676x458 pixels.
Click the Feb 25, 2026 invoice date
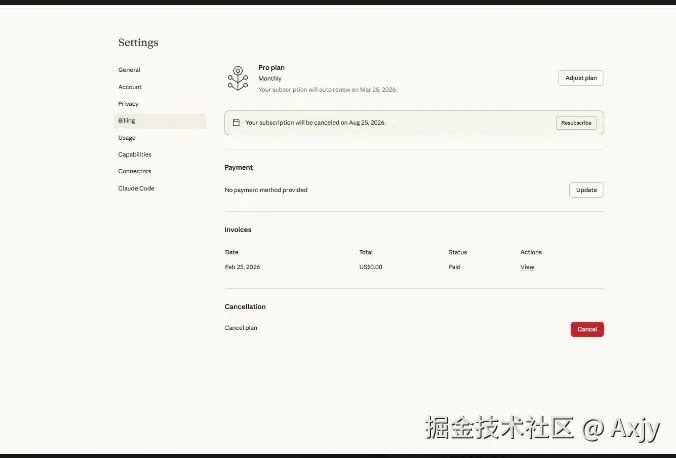[x=242, y=267]
